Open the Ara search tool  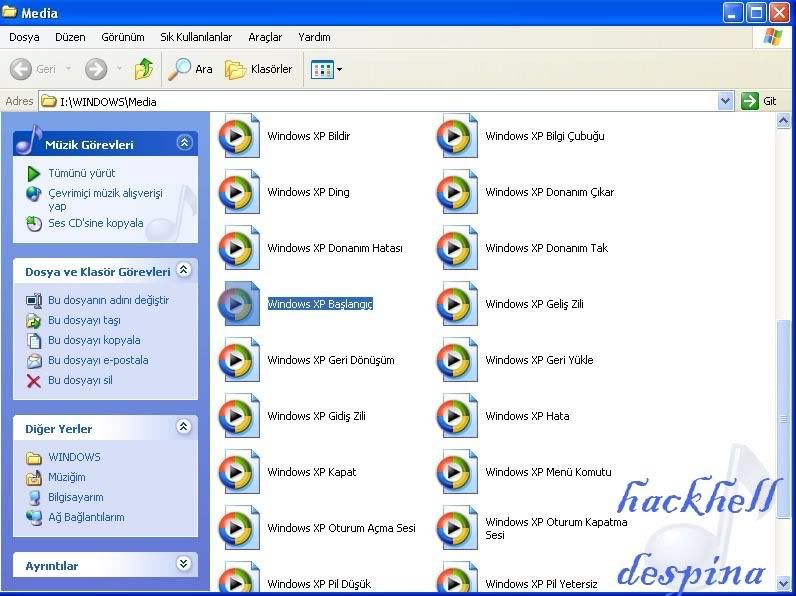pyautogui.click(x=190, y=69)
